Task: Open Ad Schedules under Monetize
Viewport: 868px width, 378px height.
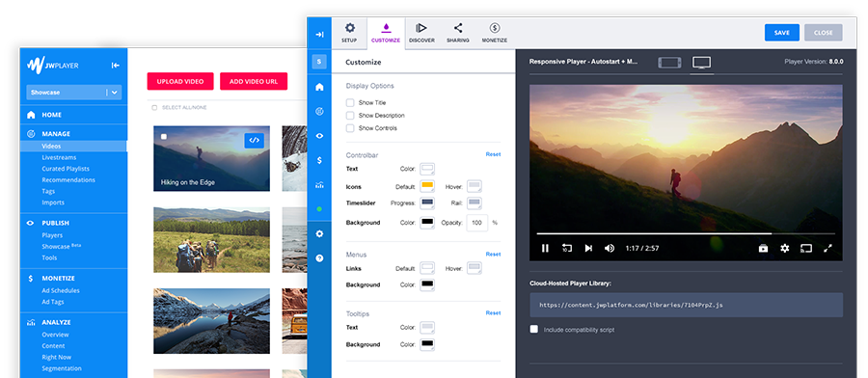Action: (61, 290)
